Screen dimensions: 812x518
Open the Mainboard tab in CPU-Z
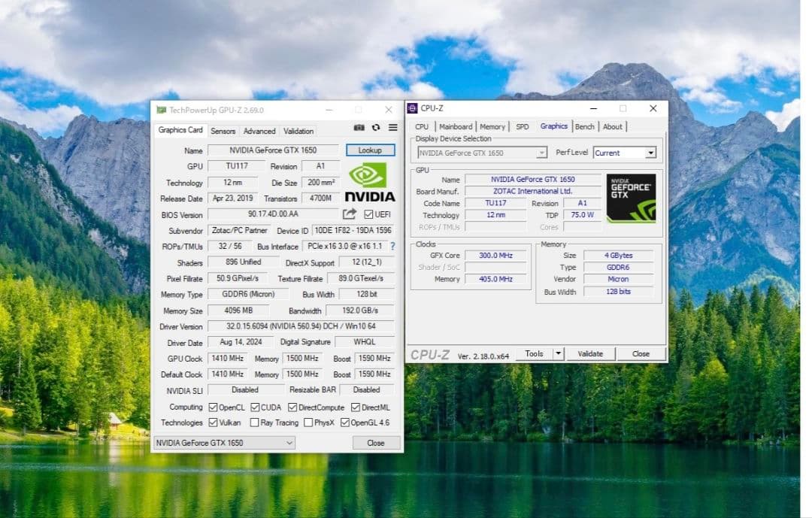point(456,126)
